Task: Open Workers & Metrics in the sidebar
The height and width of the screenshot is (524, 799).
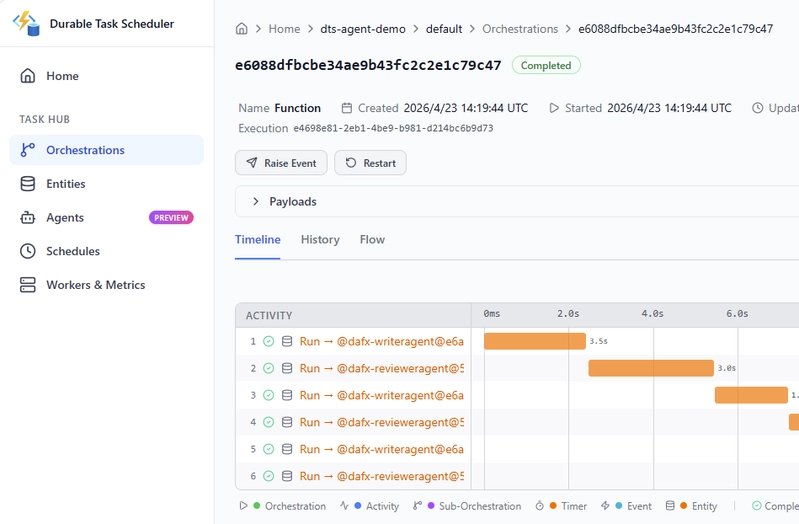Action: (x=106, y=284)
